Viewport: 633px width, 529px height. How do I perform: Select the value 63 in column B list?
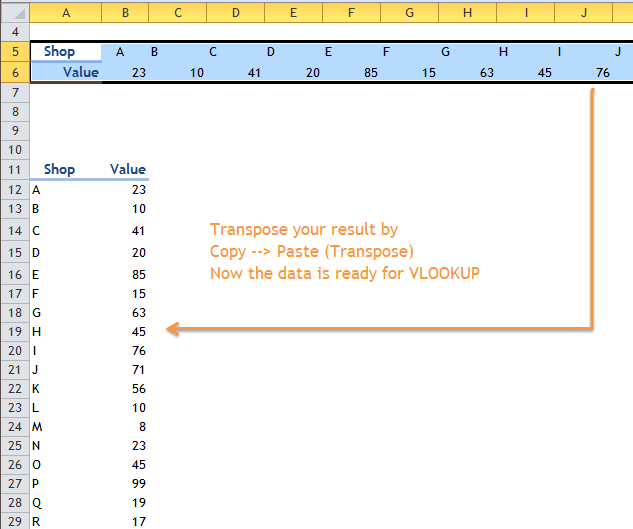(126, 312)
